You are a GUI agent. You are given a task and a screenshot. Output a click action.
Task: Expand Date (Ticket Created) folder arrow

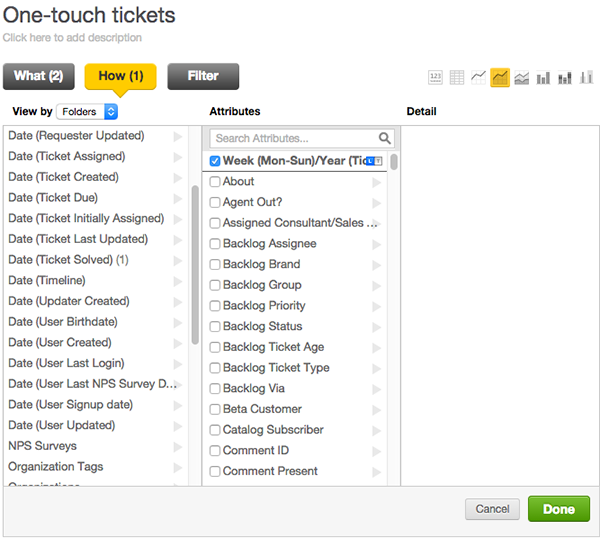(178, 177)
